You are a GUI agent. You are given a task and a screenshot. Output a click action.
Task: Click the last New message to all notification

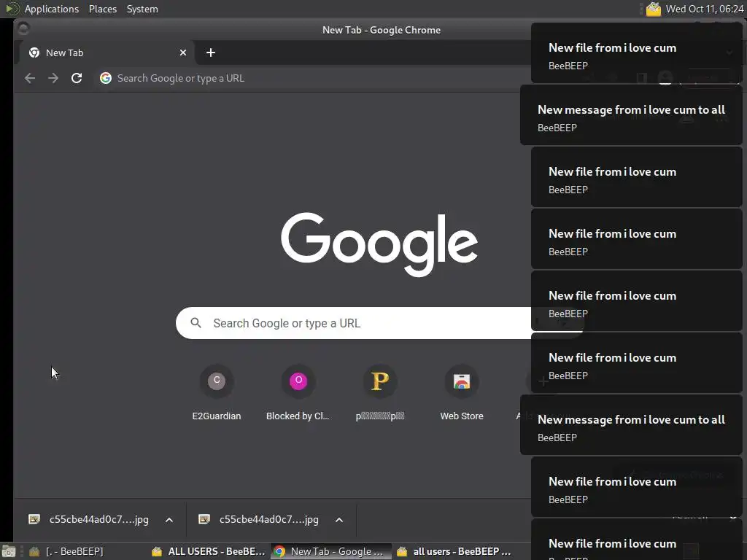631,425
